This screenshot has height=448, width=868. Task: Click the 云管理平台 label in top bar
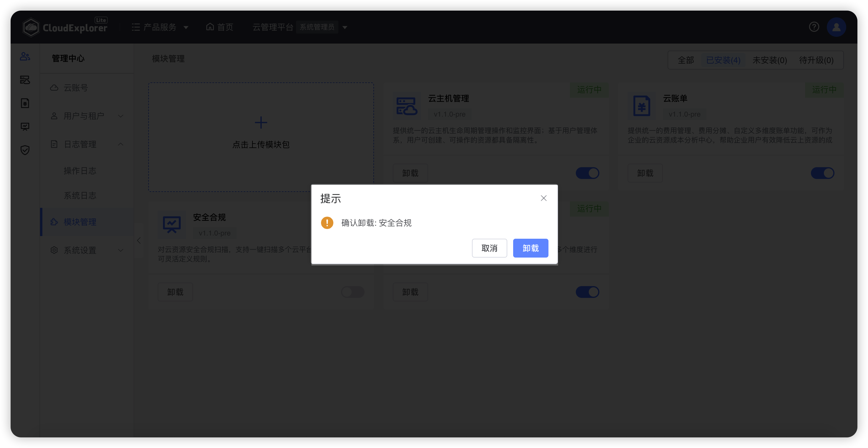tap(272, 27)
